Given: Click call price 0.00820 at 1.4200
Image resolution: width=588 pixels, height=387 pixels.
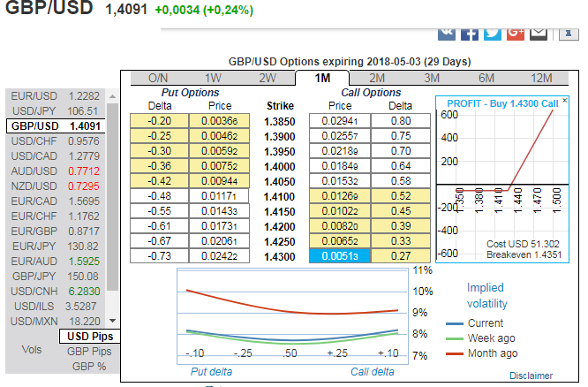Looking at the screenshot, I should [340, 226].
